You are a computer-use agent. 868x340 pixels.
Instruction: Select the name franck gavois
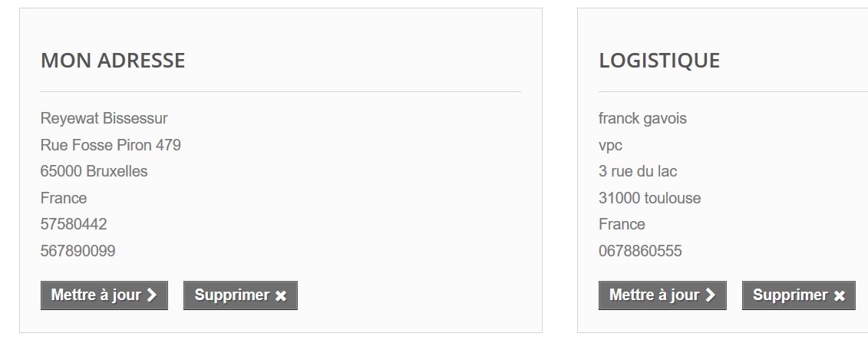click(x=642, y=119)
